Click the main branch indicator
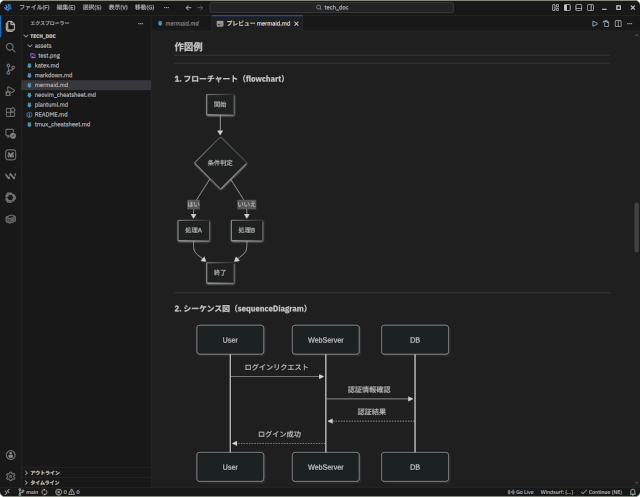 pos(28,492)
